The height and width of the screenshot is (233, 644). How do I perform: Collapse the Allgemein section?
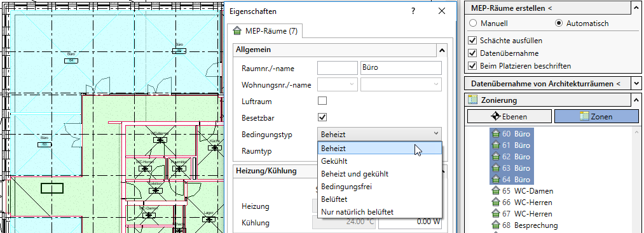441,50
